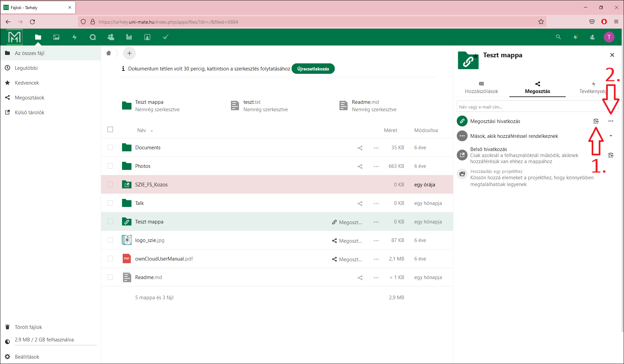Check the logo_szie.jpg checkbox

click(110, 240)
